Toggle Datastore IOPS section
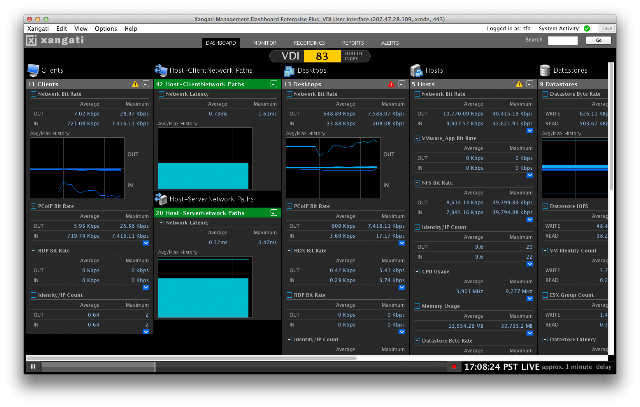Image resolution: width=640 pixels, height=407 pixels. [x=545, y=206]
